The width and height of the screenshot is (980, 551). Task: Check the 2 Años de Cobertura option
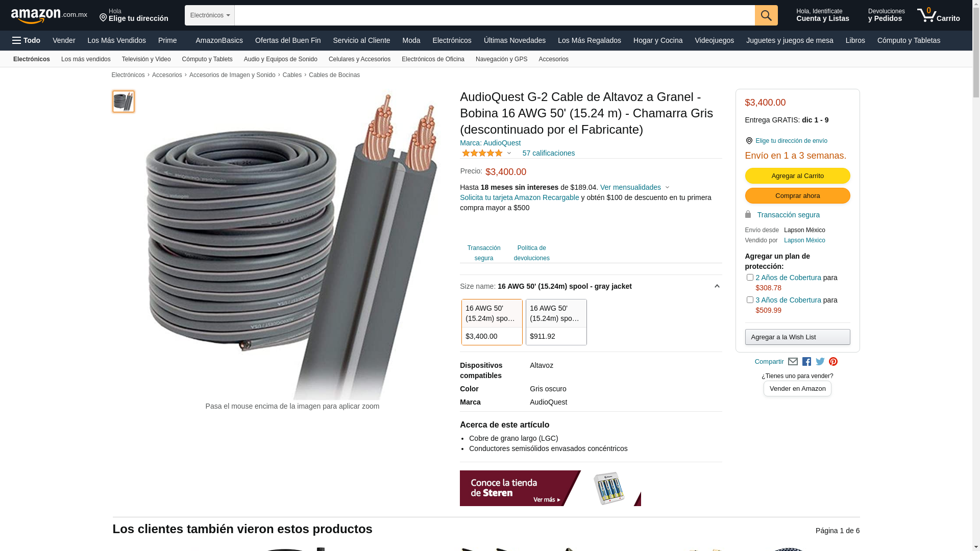point(750,278)
